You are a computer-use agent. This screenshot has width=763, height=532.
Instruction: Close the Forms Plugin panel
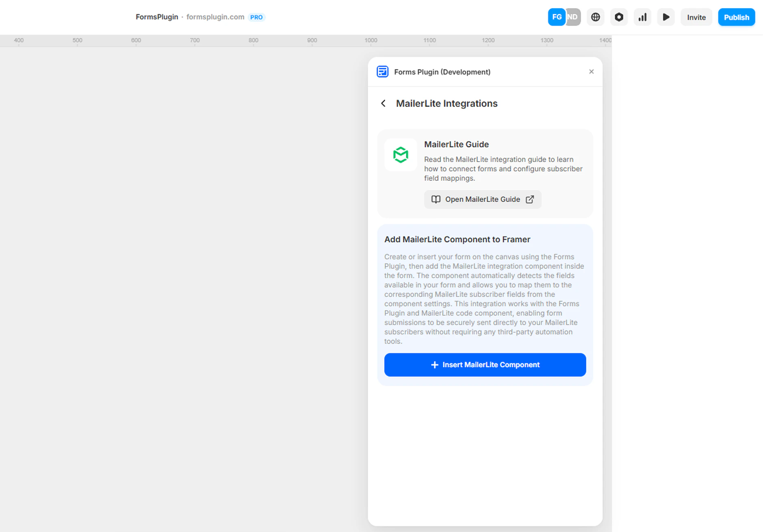591,71
